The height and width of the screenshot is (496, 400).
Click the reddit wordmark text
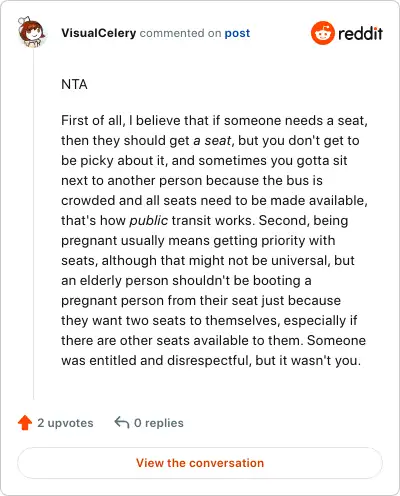[x=360, y=33]
